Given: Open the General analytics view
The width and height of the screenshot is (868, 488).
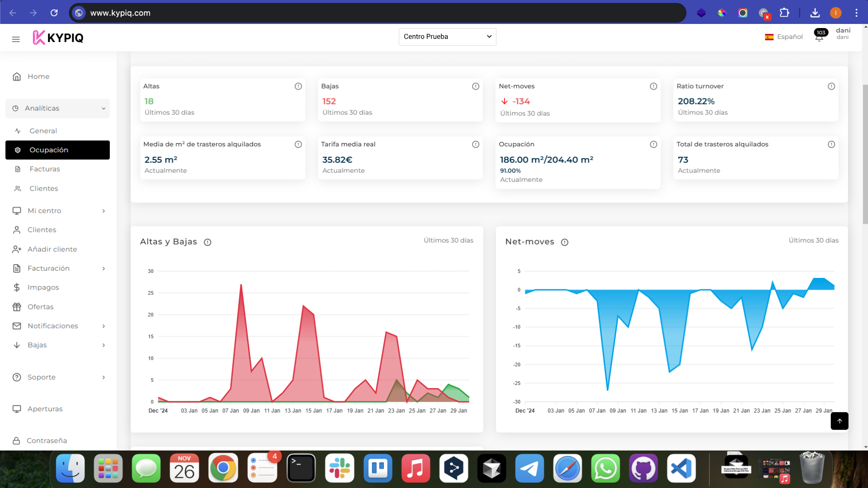Looking at the screenshot, I should [43, 131].
